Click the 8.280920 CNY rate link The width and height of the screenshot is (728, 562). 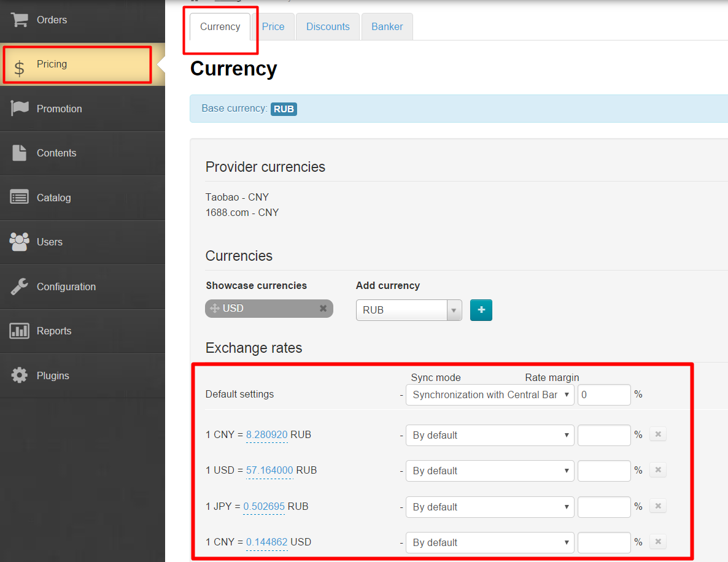pyautogui.click(x=267, y=435)
